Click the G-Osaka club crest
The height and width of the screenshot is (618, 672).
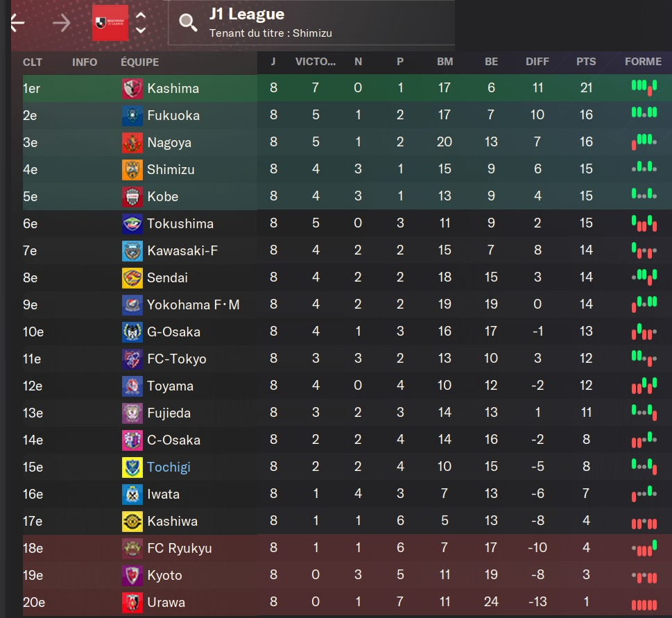click(132, 332)
